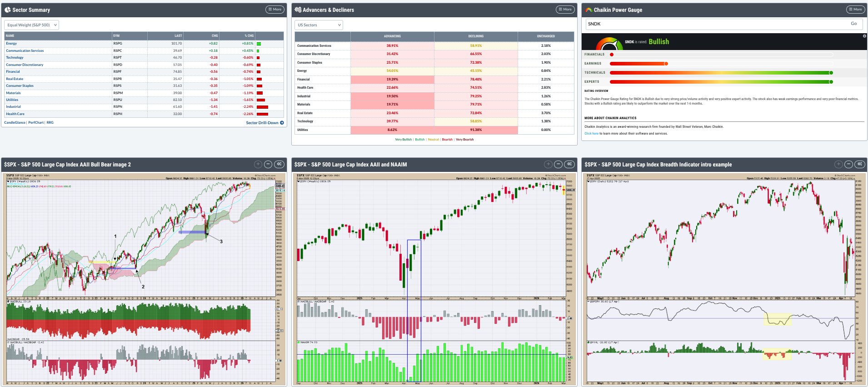Open the AAII Bull Bear image 2 chart
Viewport: 868px width, 387px height.
tap(144, 279)
